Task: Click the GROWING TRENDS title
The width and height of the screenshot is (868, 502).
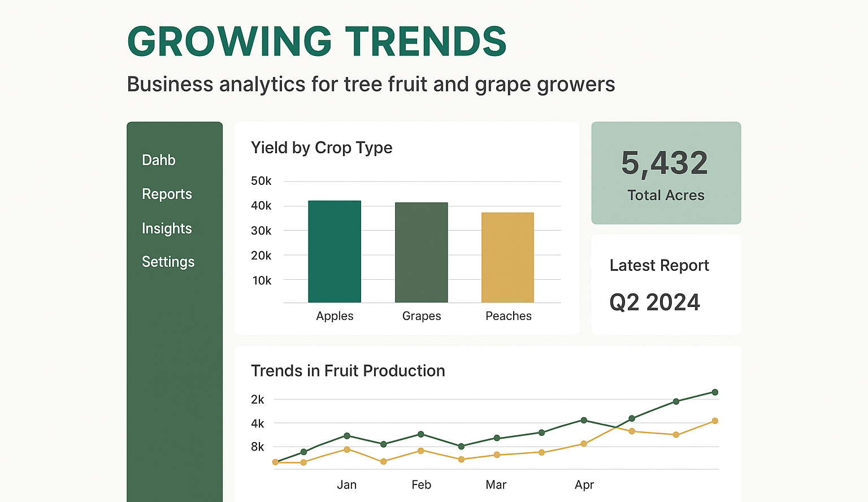Action: pos(316,42)
